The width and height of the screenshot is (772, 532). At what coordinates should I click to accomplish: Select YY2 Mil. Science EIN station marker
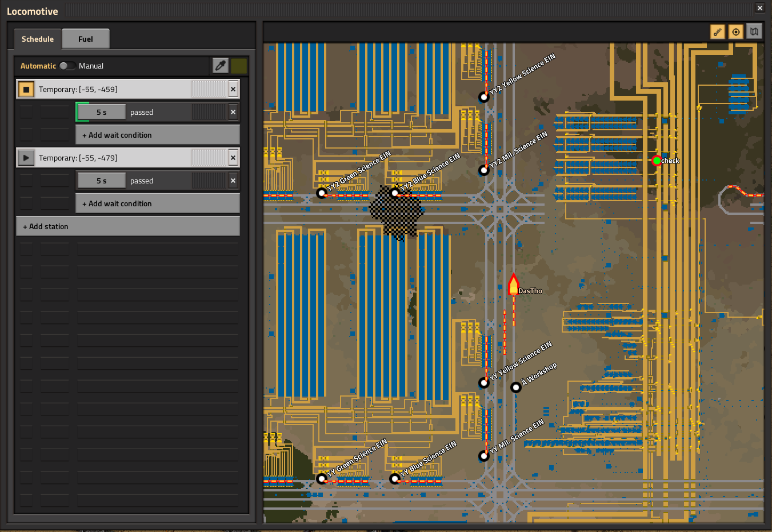tap(484, 170)
